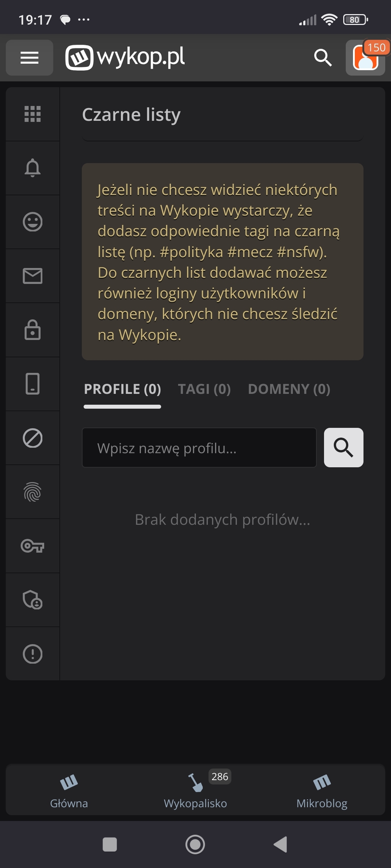Open the smiley face profile section
The image size is (391, 868).
point(33,222)
